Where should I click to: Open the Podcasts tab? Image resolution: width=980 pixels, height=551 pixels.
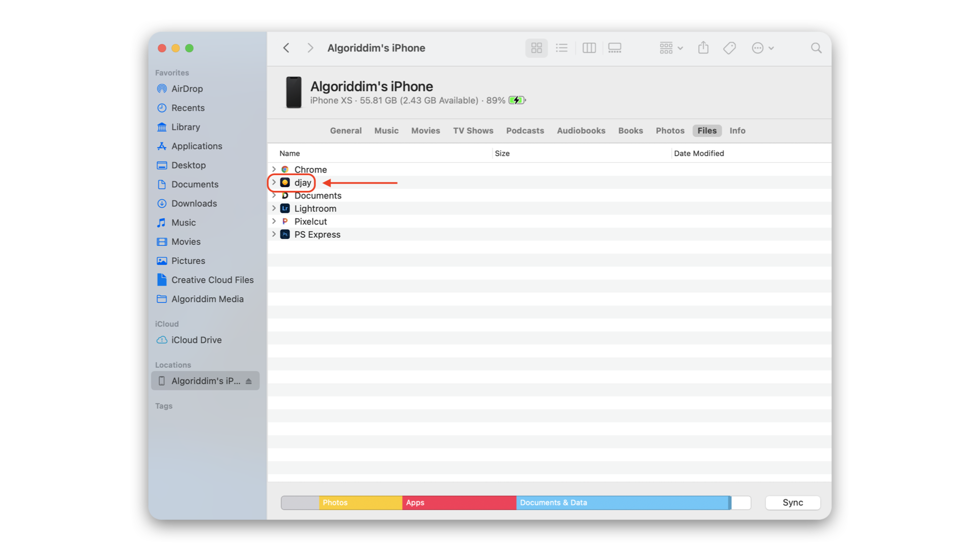pyautogui.click(x=525, y=131)
